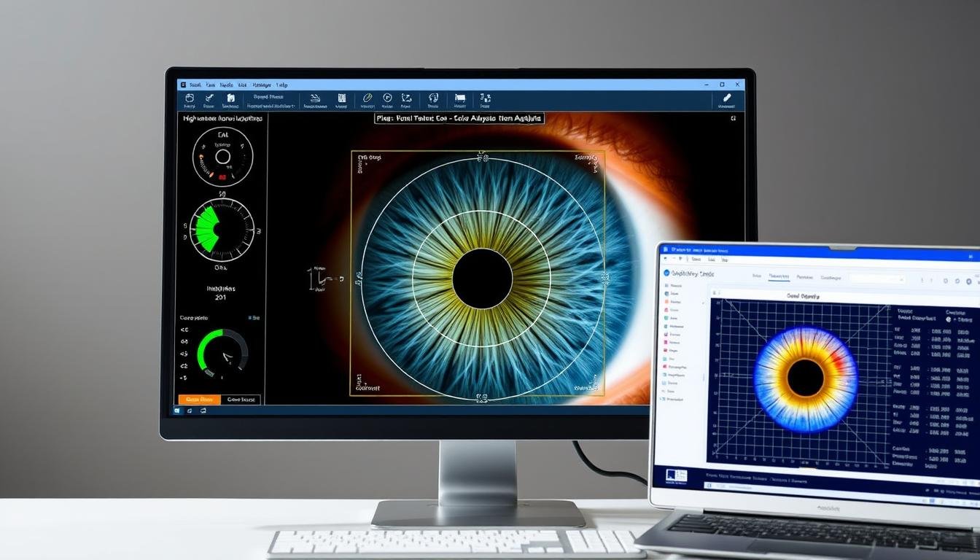Click the monitor-shaped icon in the monitor taskbar
Image resolution: width=980 pixels, height=560 pixels.
click(x=202, y=411)
